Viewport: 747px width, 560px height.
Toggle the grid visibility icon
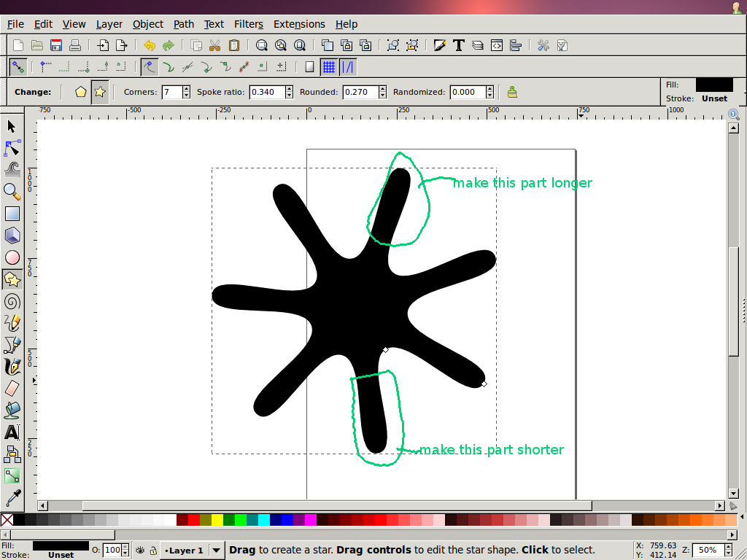pos(329,66)
